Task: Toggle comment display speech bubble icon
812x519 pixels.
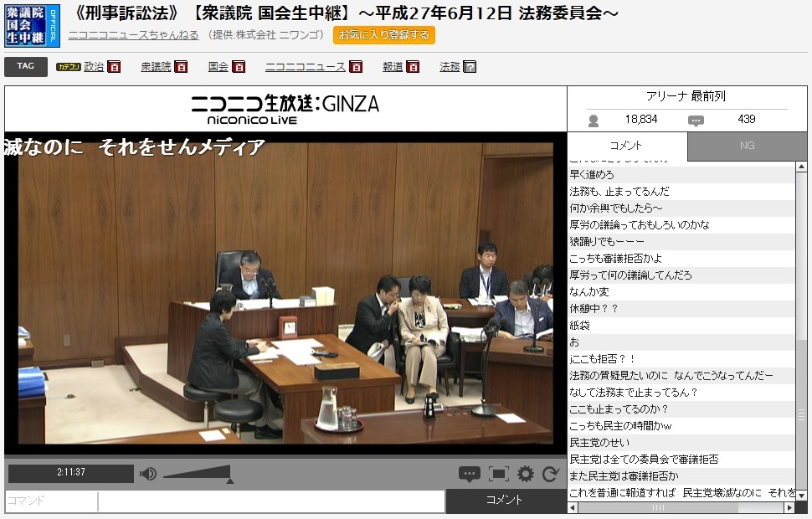Action: [469, 474]
